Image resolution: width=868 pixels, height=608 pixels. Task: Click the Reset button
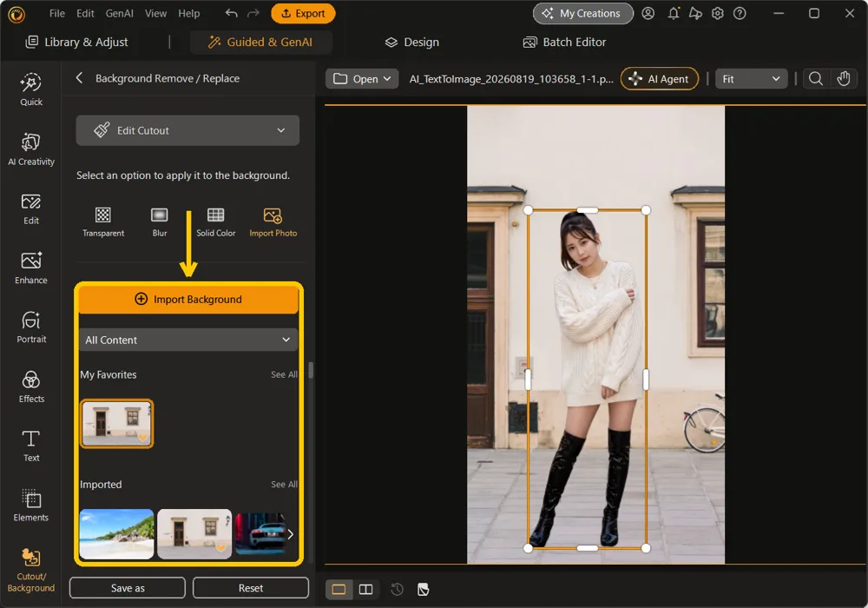pyautogui.click(x=251, y=587)
